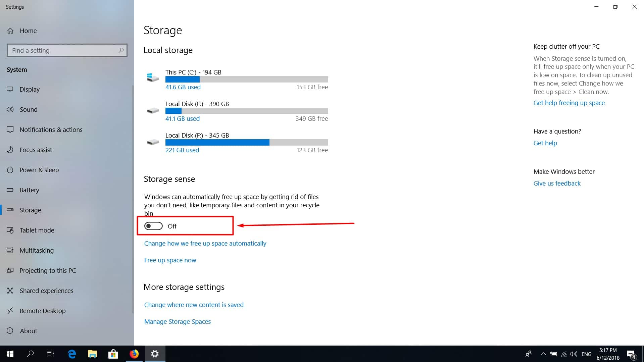Select the Battery settings icon

point(10,190)
